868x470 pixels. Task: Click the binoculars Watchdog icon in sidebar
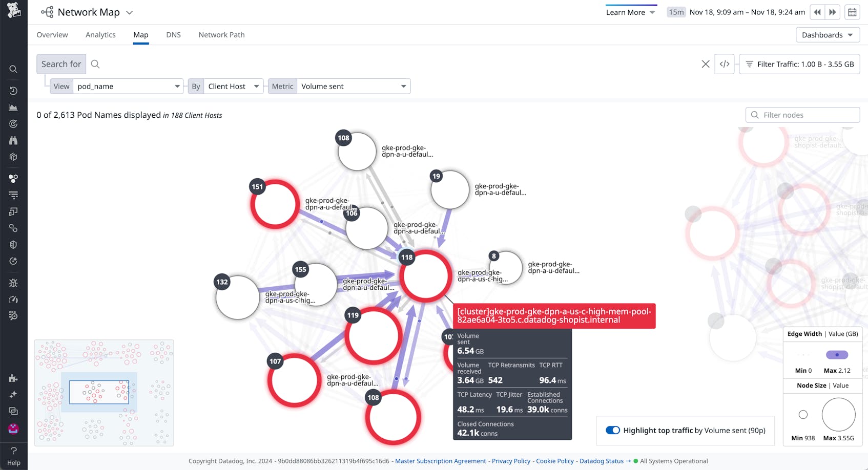pyautogui.click(x=13, y=140)
